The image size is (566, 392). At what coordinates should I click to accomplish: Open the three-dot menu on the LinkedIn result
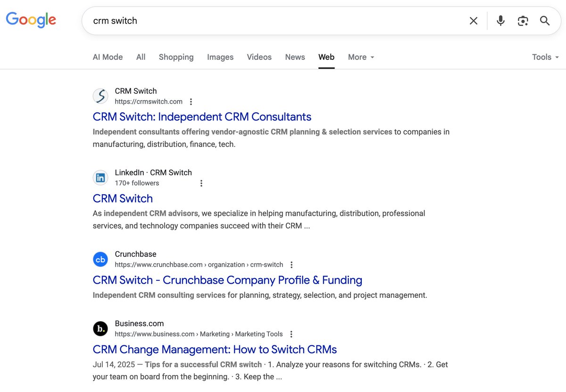pyautogui.click(x=201, y=183)
